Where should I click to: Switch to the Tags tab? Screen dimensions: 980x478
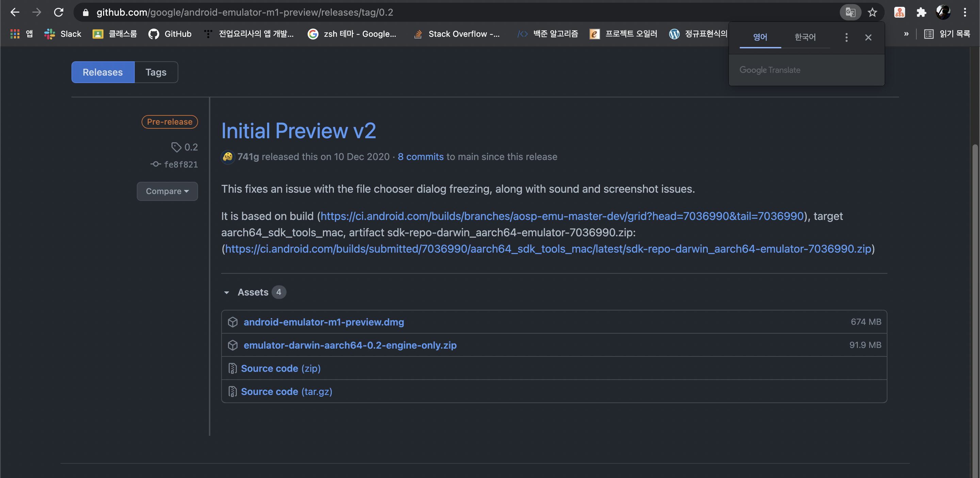click(x=156, y=72)
